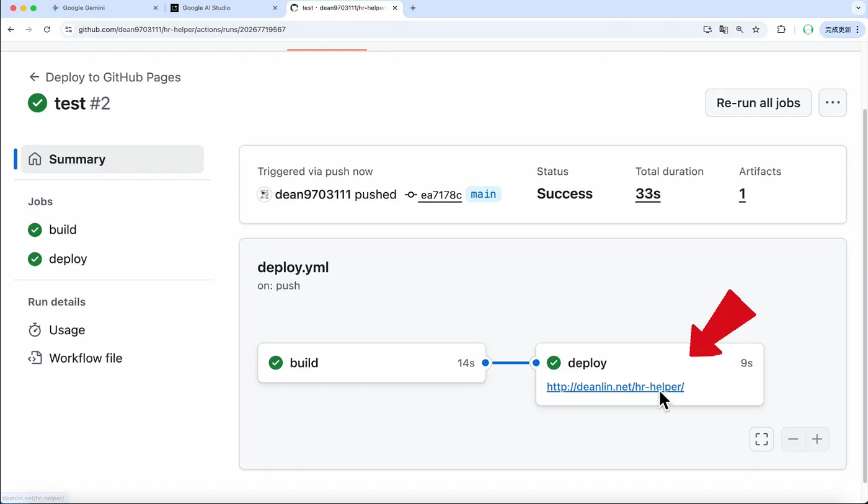
Task: Open the 33s total duration link
Action: click(x=648, y=194)
